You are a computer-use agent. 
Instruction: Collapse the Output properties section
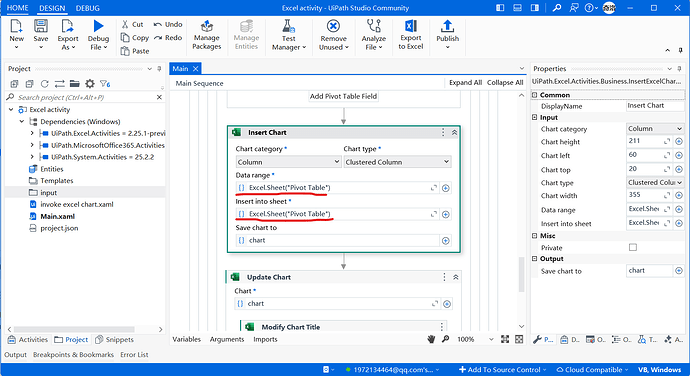(x=535, y=259)
